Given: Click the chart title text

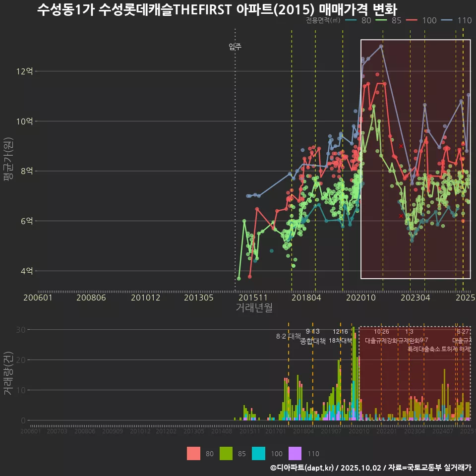Looking at the screenshot, I should (217, 9).
